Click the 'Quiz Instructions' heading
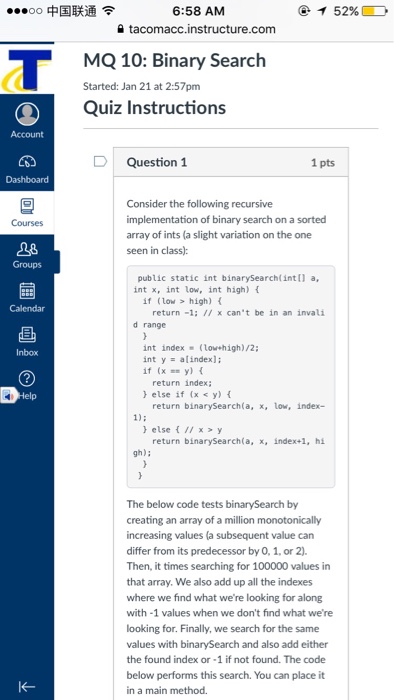 point(154,108)
